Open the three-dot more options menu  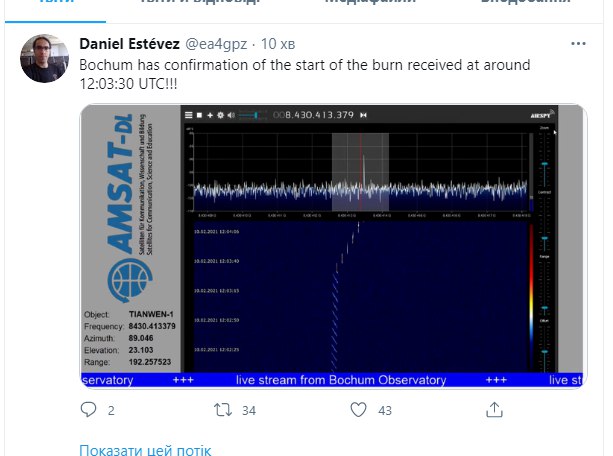pyautogui.click(x=578, y=43)
